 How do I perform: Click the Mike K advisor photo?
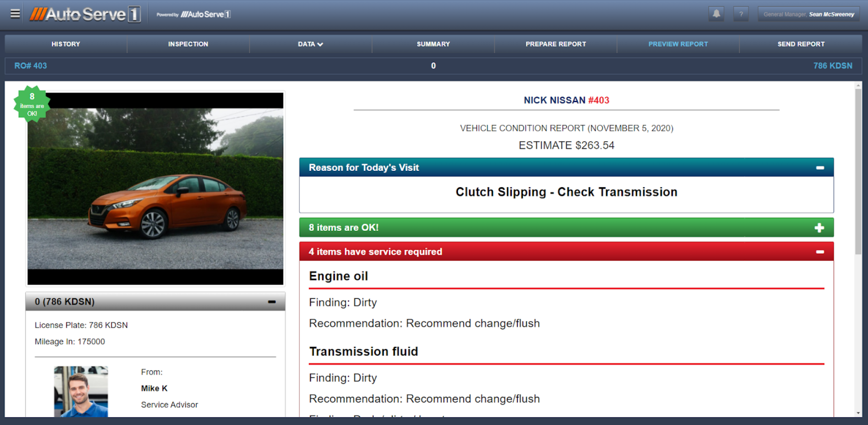click(81, 392)
